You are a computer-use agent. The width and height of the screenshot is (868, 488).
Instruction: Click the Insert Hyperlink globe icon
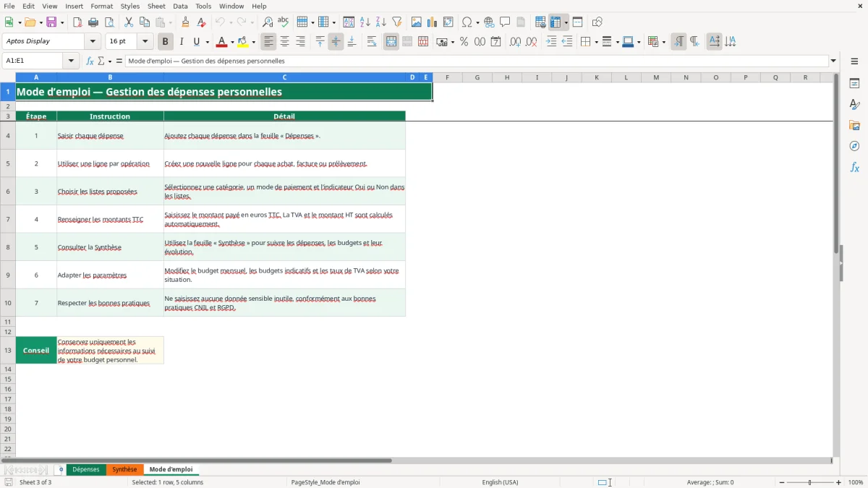pyautogui.click(x=489, y=22)
